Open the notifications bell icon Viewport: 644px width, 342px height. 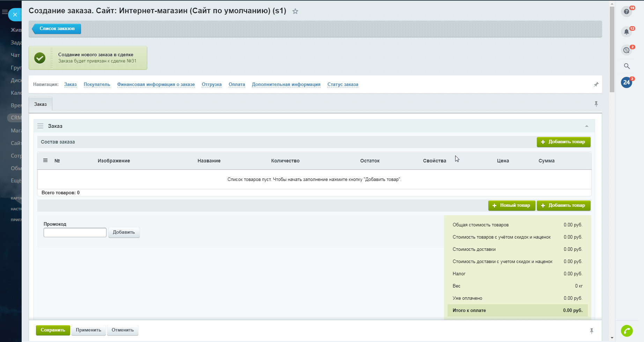tap(627, 32)
